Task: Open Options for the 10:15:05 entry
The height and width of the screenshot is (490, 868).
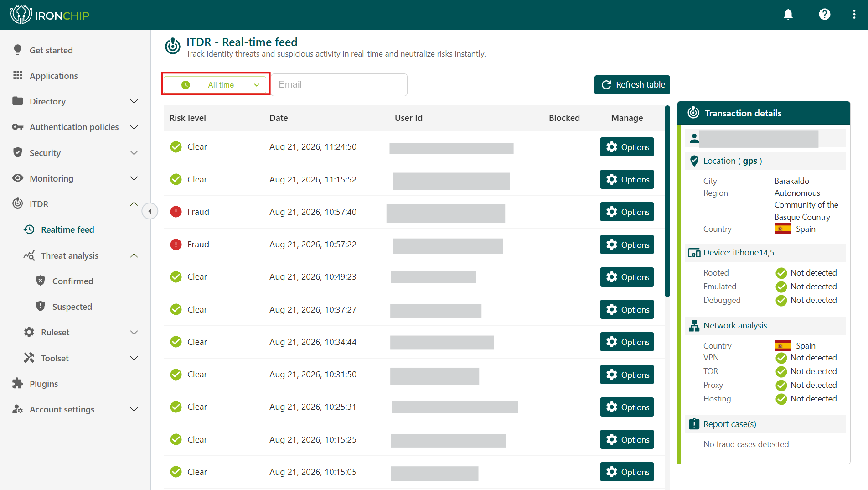Action: 627,472
